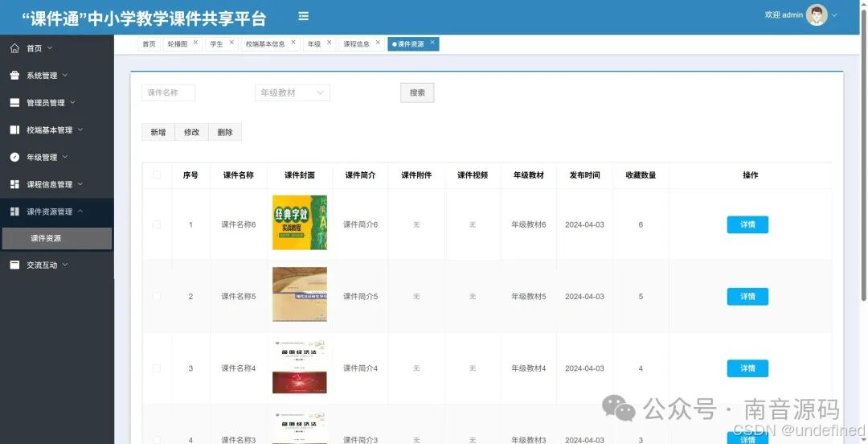Open the dropdown arrow beside admin avatar
This screenshot has width=868, height=444.
[834, 15]
